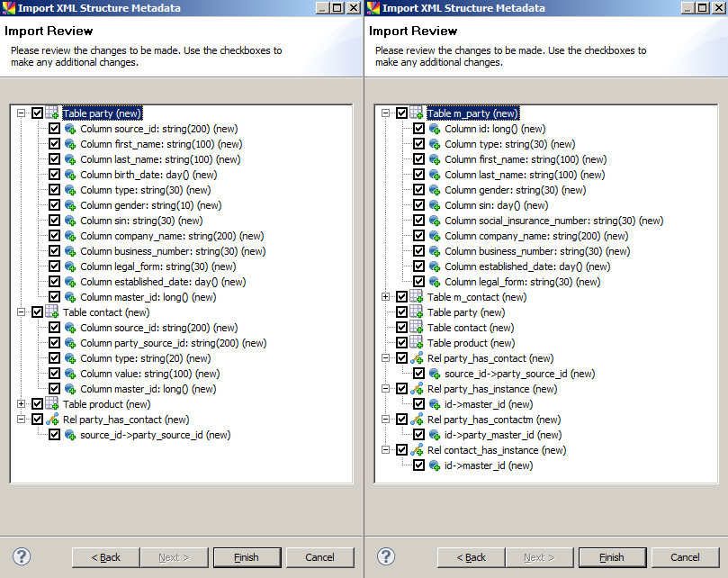728x578 pixels.
Task: Uncheck Column social_insurance_number in right dialog
Action: click(x=419, y=221)
